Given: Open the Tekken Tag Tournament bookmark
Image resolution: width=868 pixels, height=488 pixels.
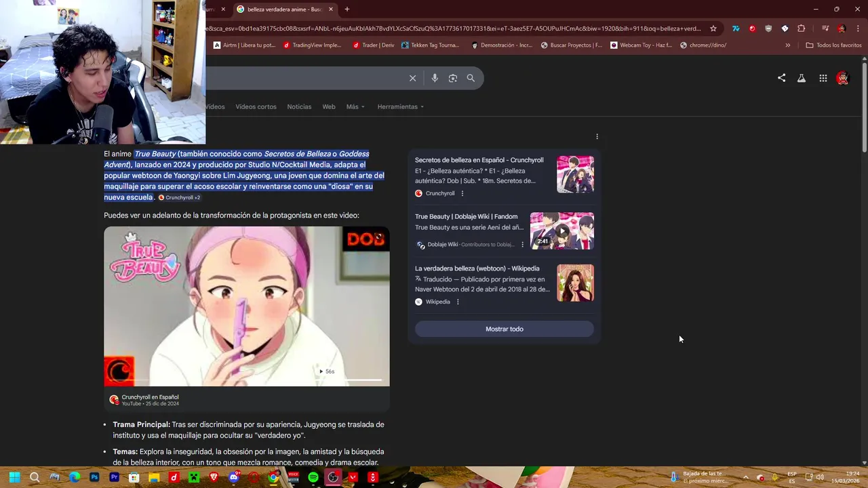Looking at the screenshot, I should click(431, 45).
